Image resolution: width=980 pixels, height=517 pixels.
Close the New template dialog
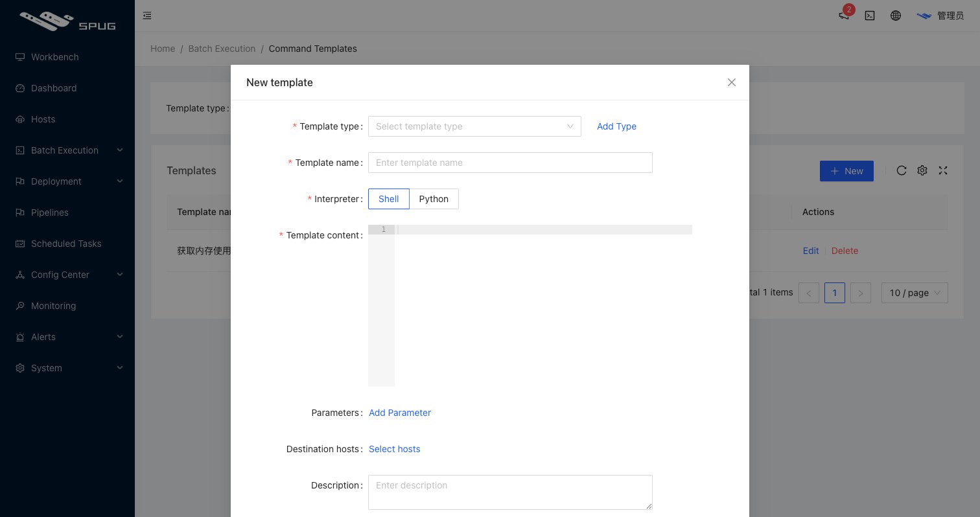pos(732,82)
